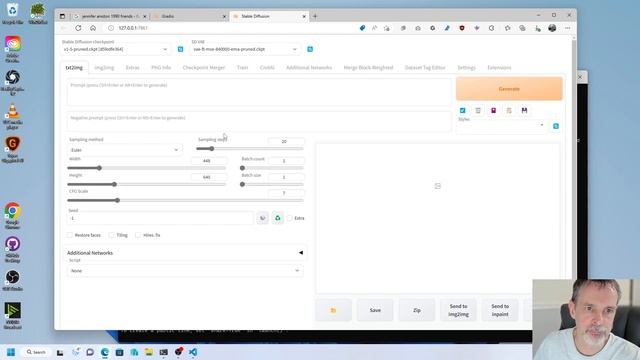640x360 pixels.
Task: Open the Script dropdown set to None
Action: [x=185, y=271]
